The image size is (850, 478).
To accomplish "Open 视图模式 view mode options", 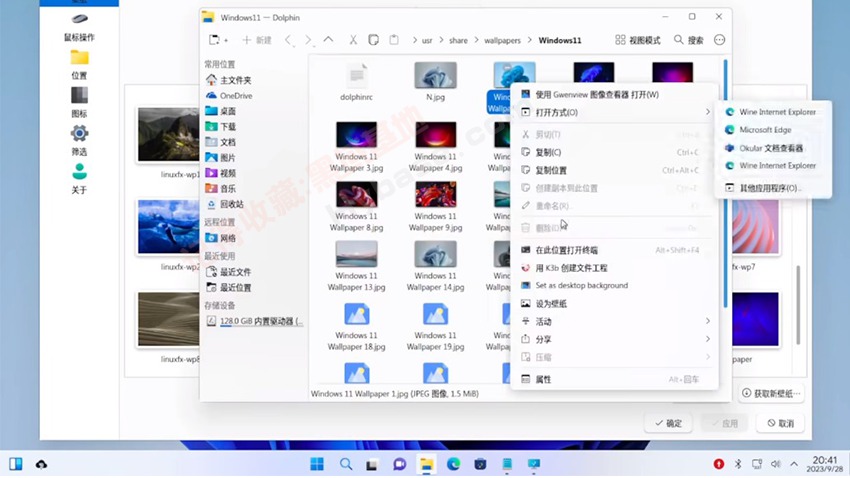I will click(x=638, y=40).
